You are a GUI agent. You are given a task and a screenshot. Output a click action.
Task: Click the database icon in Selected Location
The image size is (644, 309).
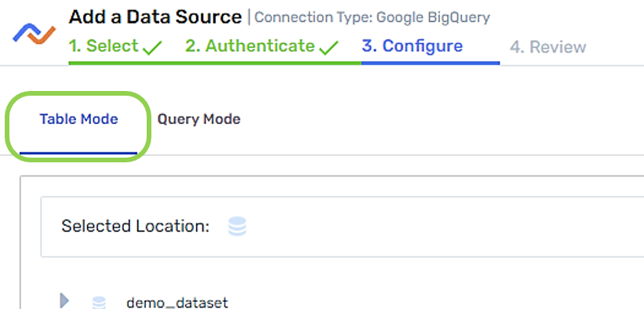(x=237, y=227)
